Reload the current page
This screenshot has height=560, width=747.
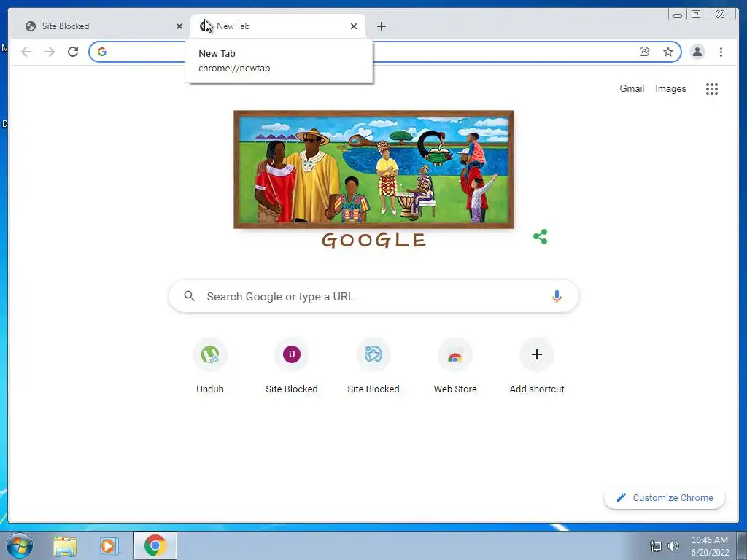73,52
